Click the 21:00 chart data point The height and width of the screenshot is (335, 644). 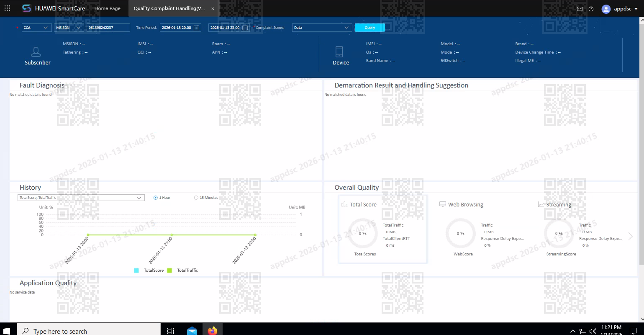[x=172, y=235]
